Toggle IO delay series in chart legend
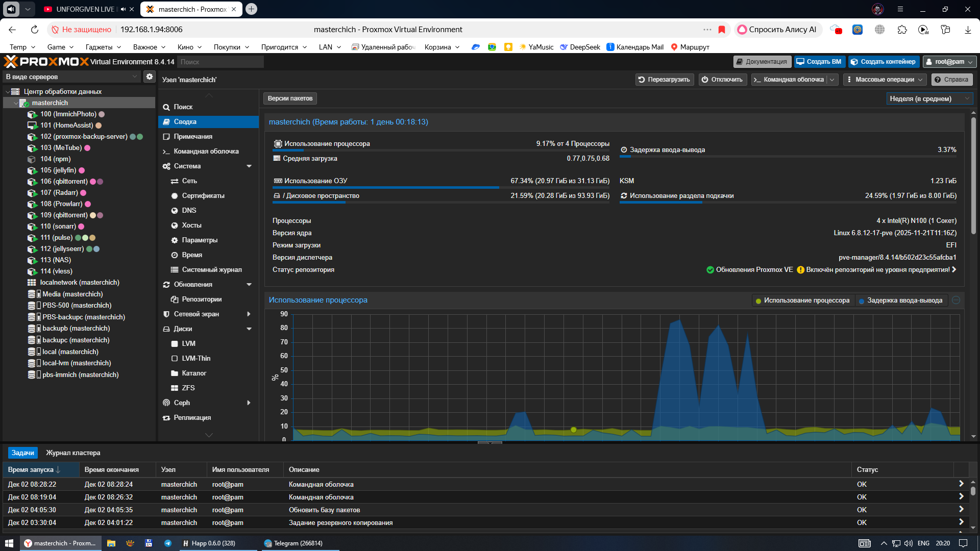Viewport: 980px width, 551px height. pos(900,300)
